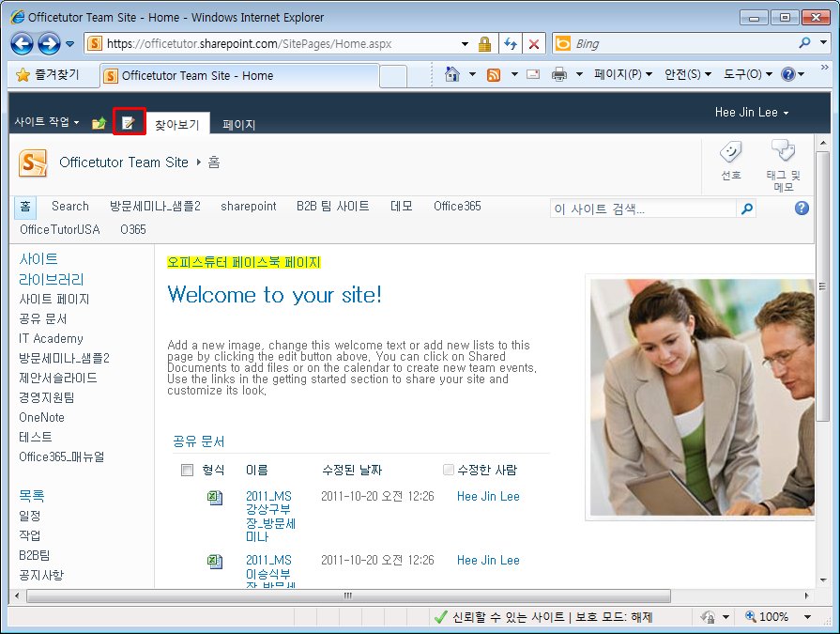The height and width of the screenshot is (634, 840).
Task: Click the Edit page icon in ribbon
Action: (129, 123)
